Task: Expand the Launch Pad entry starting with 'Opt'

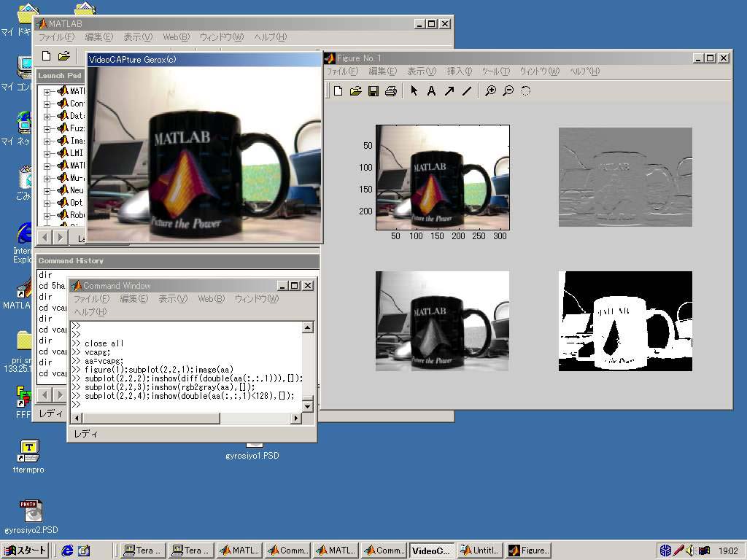Action: [47, 203]
